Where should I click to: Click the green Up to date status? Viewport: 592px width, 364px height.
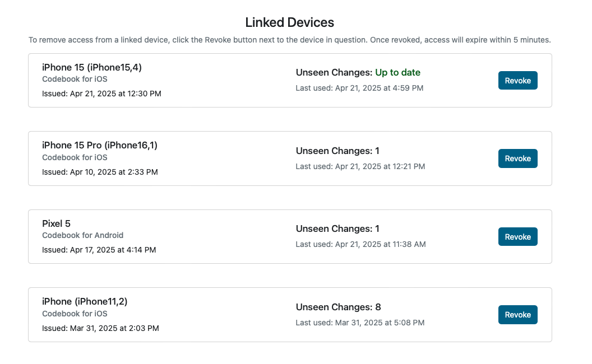coord(397,72)
